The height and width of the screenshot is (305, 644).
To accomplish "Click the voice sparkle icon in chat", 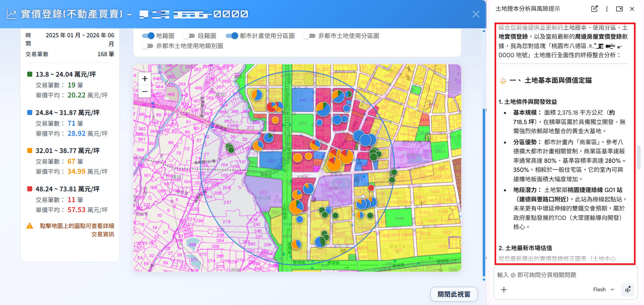I will coord(628,290).
